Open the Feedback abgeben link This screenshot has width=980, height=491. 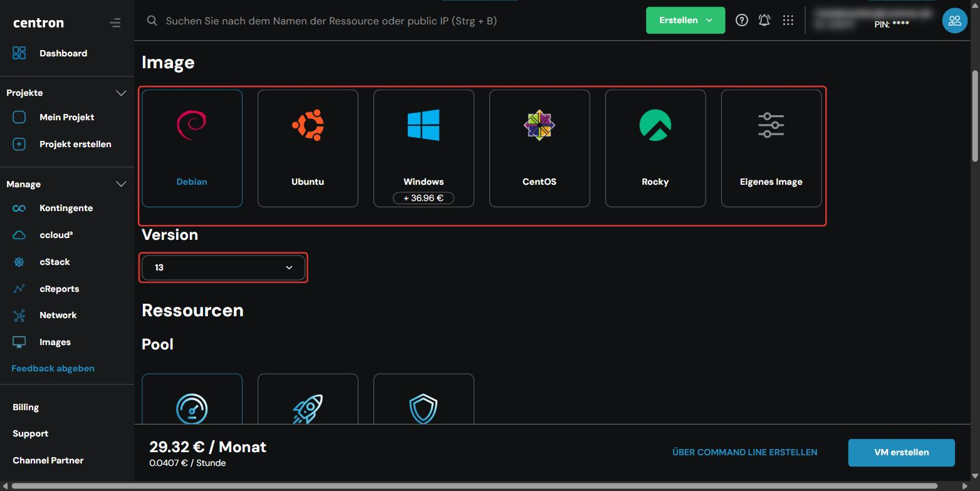pyautogui.click(x=53, y=368)
